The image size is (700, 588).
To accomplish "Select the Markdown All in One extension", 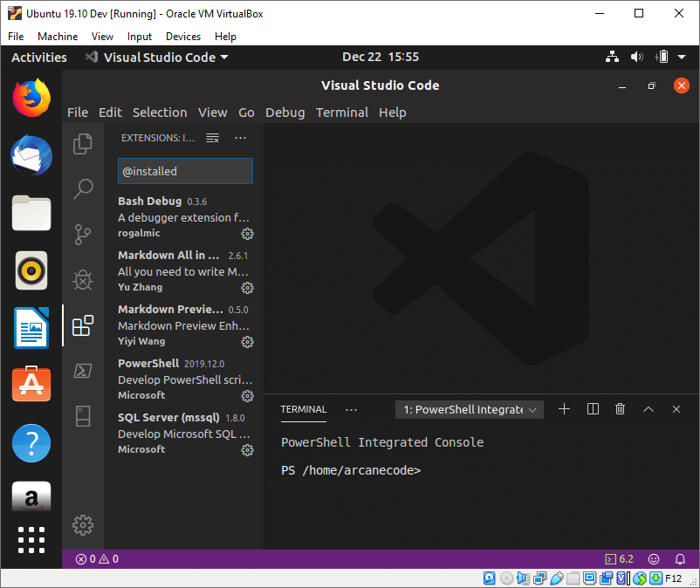I will [185, 271].
